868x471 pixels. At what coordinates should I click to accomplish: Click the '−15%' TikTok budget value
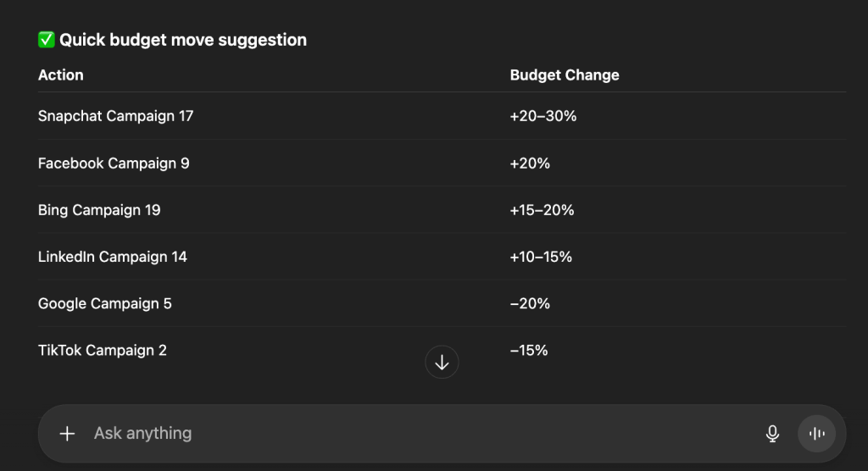coord(529,350)
